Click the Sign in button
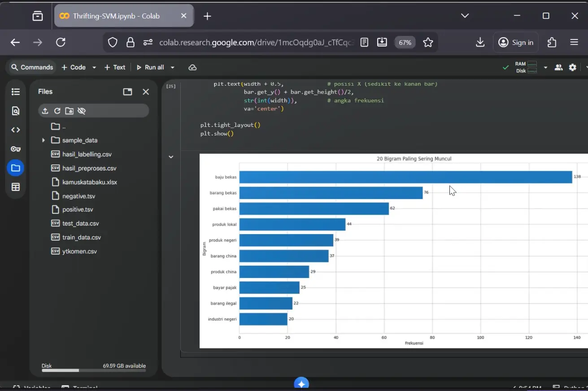This screenshot has width=588, height=391. click(516, 42)
